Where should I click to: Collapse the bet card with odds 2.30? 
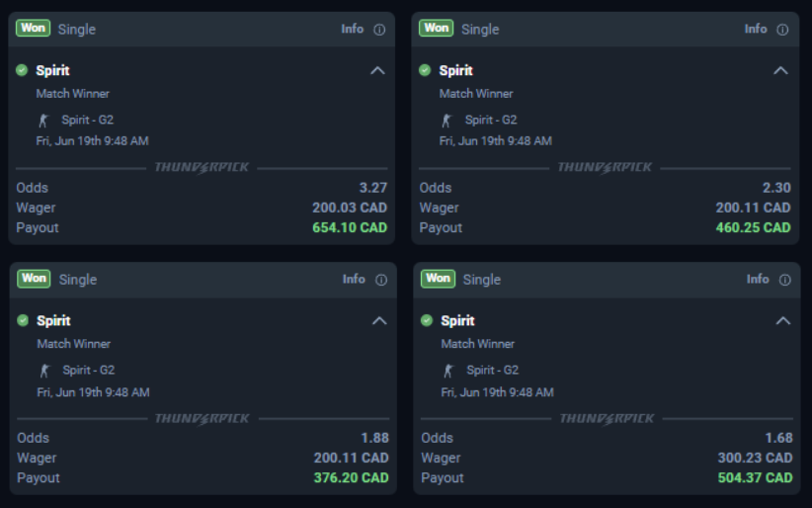(780, 70)
